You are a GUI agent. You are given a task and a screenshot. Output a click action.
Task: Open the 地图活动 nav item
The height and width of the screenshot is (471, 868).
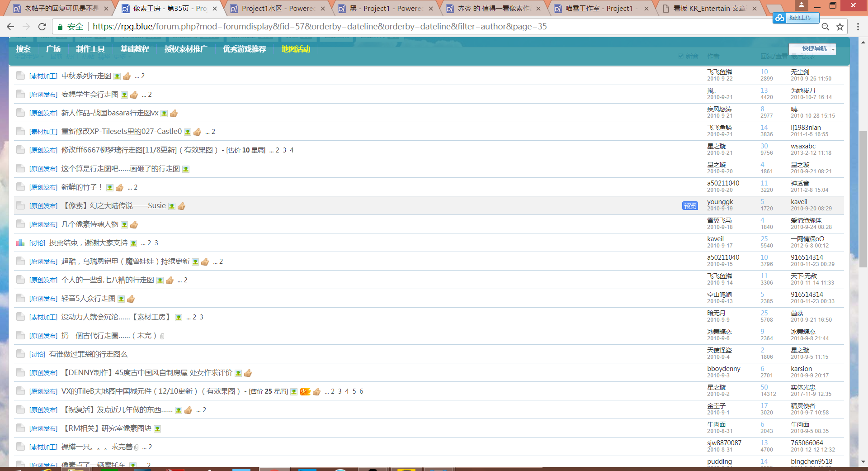pos(296,49)
